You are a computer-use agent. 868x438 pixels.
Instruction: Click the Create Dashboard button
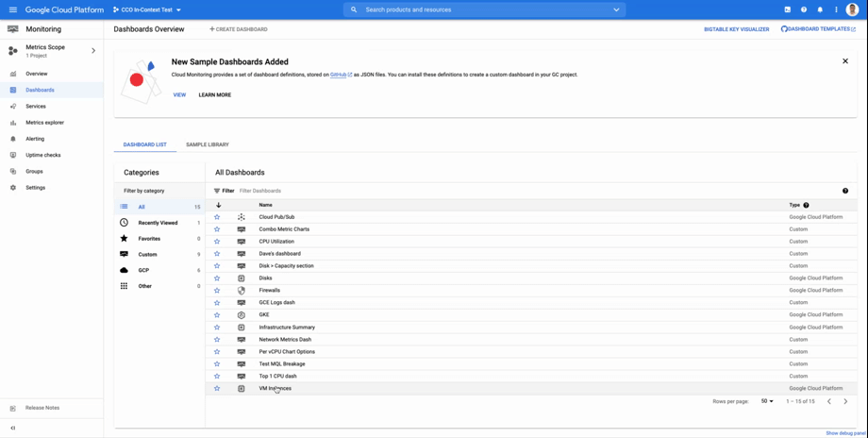238,29
